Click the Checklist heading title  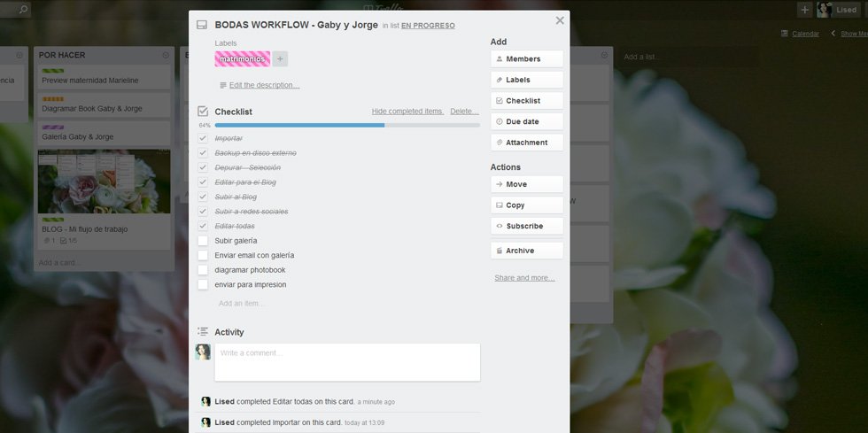[233, 112]
